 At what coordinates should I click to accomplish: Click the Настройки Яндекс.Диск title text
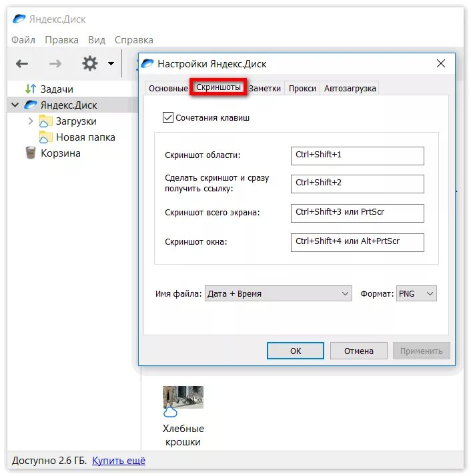[211, 64]
